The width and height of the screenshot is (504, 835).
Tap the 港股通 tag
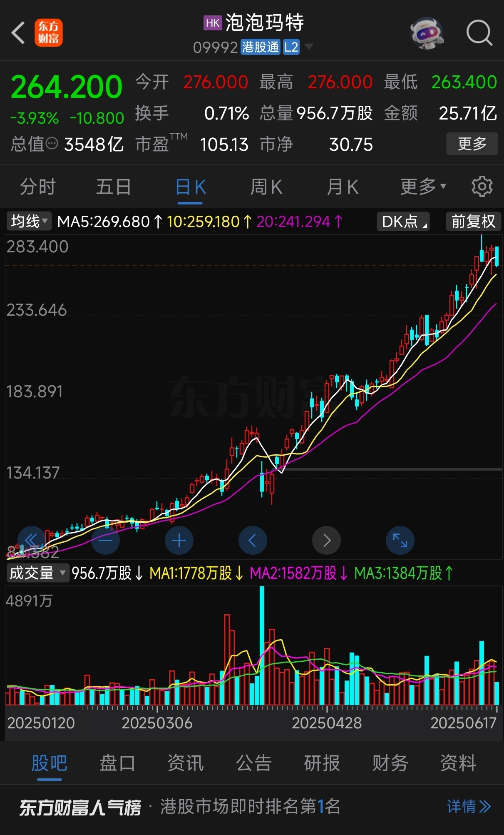(261, 47)
